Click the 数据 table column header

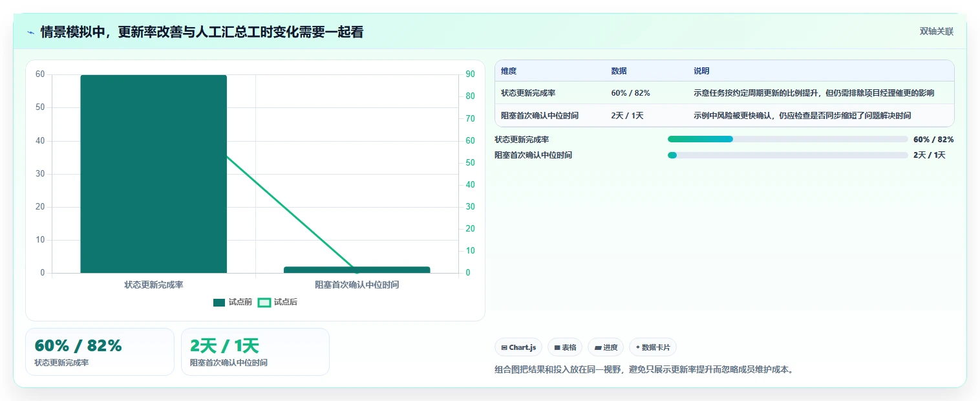619,71
